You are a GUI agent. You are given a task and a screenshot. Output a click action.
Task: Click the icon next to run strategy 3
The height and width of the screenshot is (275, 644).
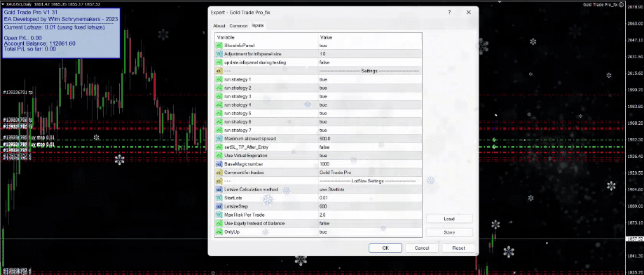(219, 96)
